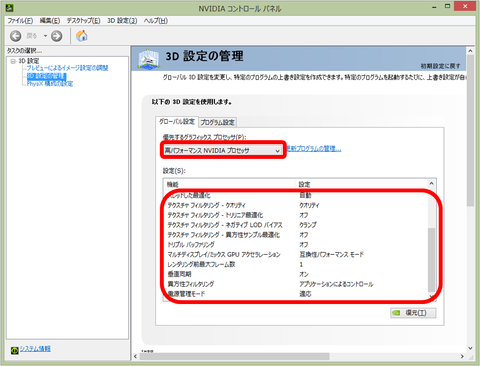
Task: Open the 高パフォーマンス NVIDIA プロセッサ dropdown
Action: 223,151
